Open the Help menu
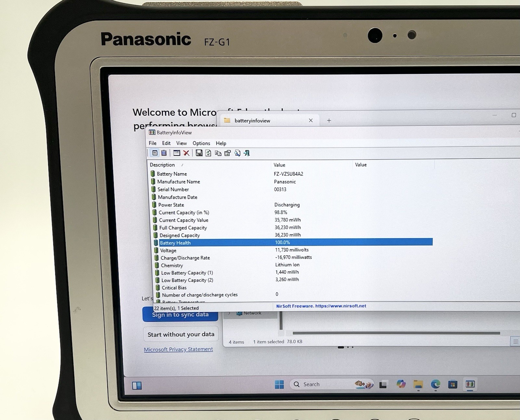This screenshot has width=520, height=420. pos(221,143)
